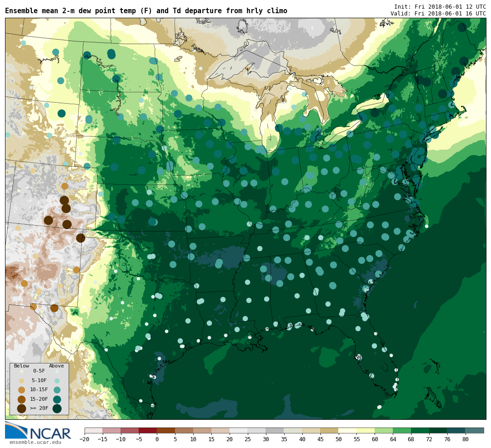Click light green colorbar swatch between 60 and 64
This screenshot has width=491, height=448.
pyautogui.click(x=384, y=430)
